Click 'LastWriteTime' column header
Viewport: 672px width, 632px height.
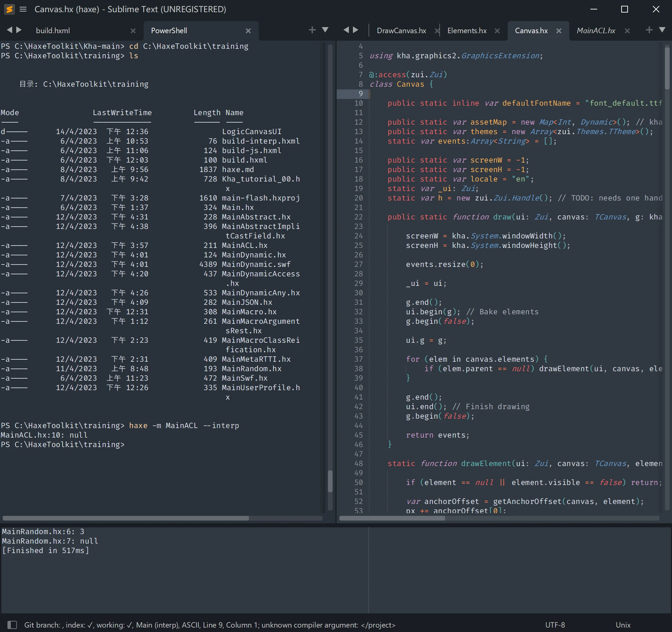[x=122, y=112]
